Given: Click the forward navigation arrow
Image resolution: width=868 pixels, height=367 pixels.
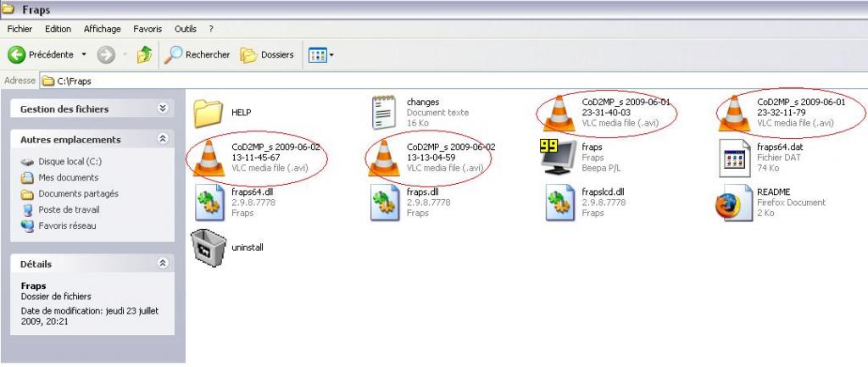Looking at the screenshot, I should [x=106, y=55].
